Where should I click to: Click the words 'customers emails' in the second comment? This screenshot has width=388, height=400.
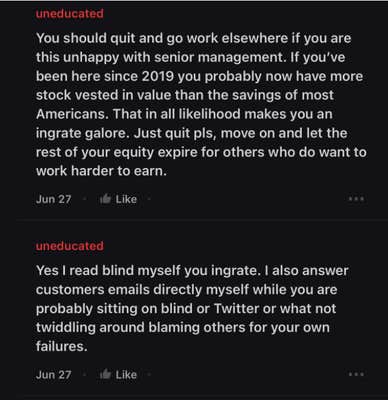[x=93, y=289]
